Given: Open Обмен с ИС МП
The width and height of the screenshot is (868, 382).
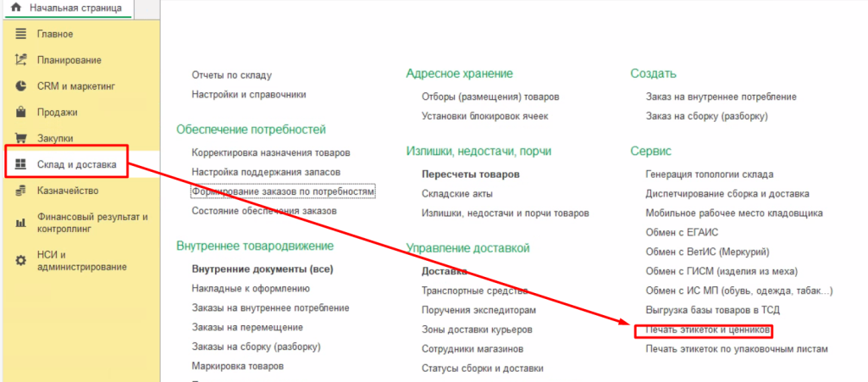Looking at the screenshot, I should point(739,291).
